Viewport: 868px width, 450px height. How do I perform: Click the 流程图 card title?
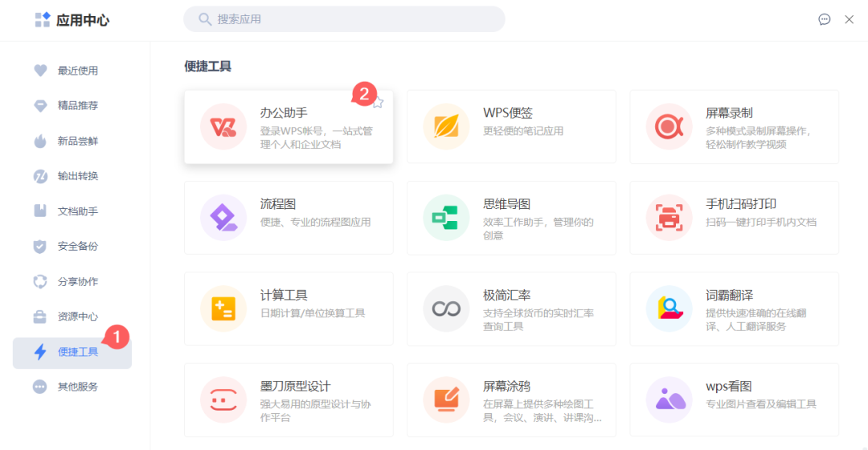click(x=278, y=204)
